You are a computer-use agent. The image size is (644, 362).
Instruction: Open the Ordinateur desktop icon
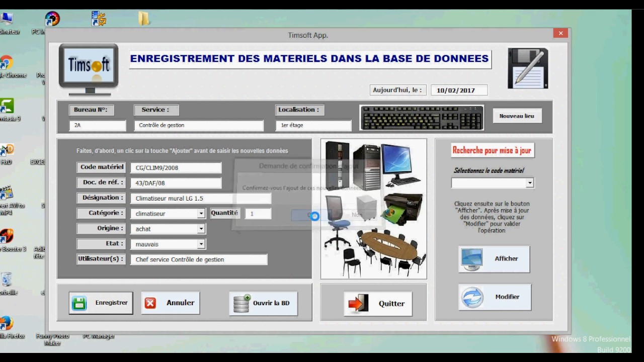click(7, 23)
